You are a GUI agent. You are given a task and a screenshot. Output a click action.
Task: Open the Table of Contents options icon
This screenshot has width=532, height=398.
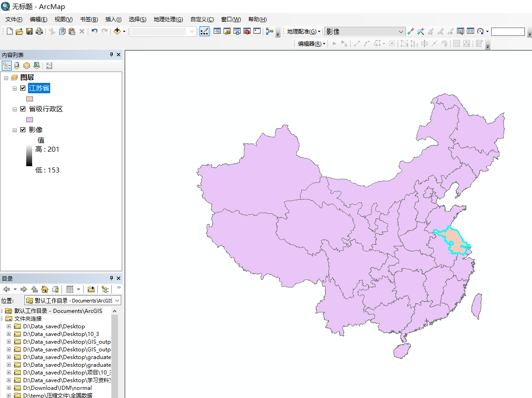[x=49, y=66]
